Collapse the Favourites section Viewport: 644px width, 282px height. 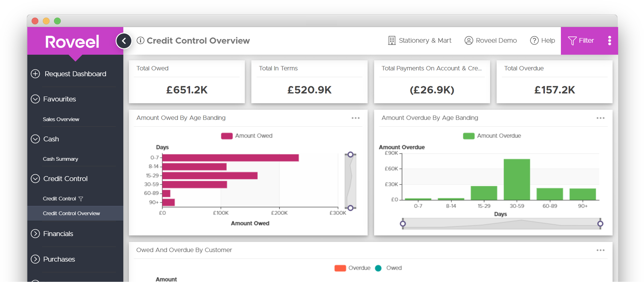coord(35,99)
